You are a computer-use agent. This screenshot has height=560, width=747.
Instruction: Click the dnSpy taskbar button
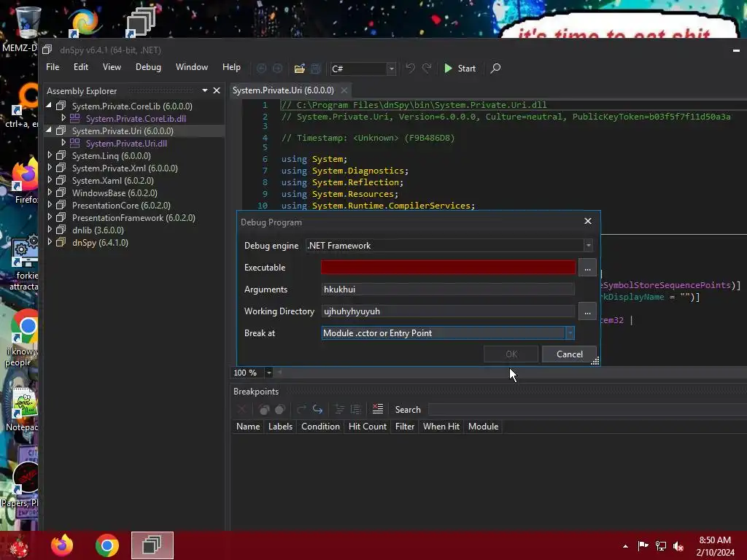(x=152, y=545)
